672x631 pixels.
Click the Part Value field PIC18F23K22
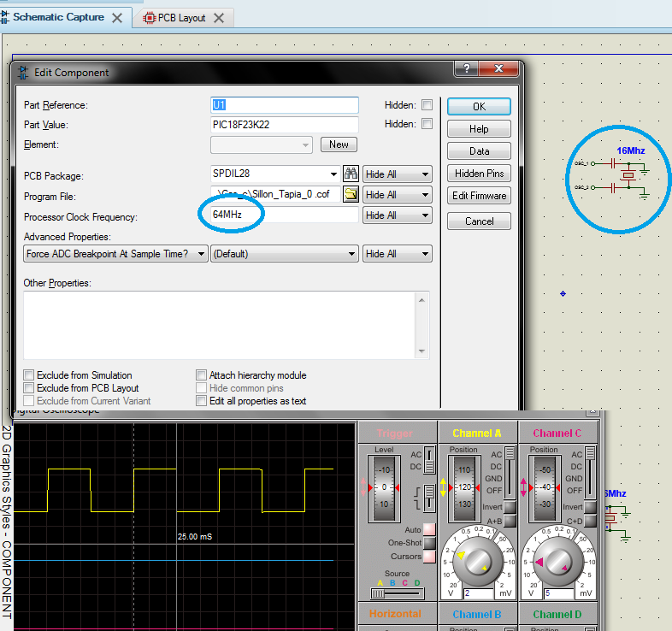(x=285, y=125)
